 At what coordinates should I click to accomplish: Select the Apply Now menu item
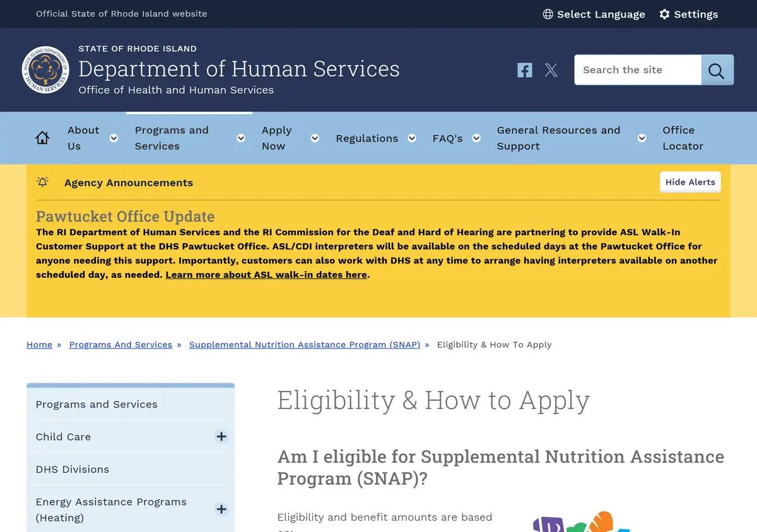tap(277, 138)
